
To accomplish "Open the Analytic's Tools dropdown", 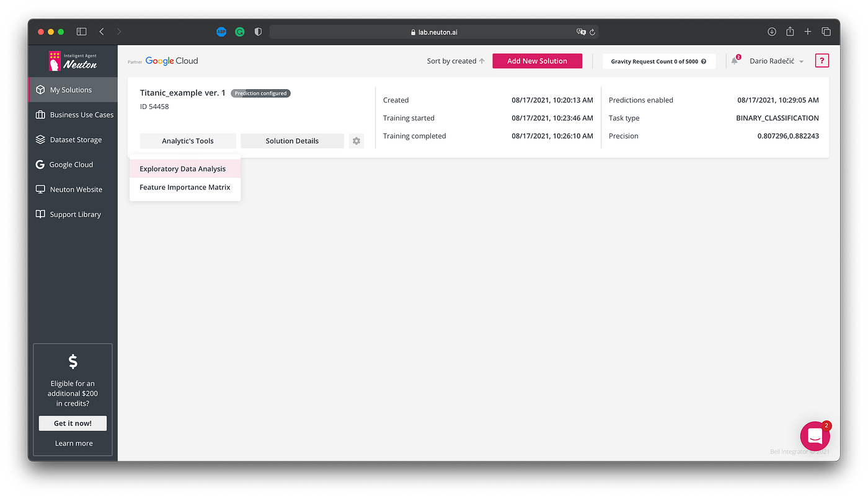I will tap(187, 141).
